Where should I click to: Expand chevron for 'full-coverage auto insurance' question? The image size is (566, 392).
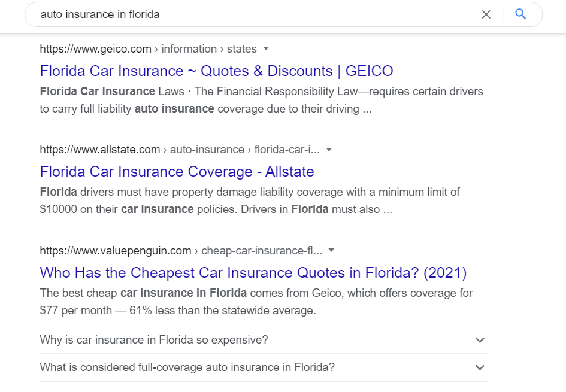click(480, 367)
